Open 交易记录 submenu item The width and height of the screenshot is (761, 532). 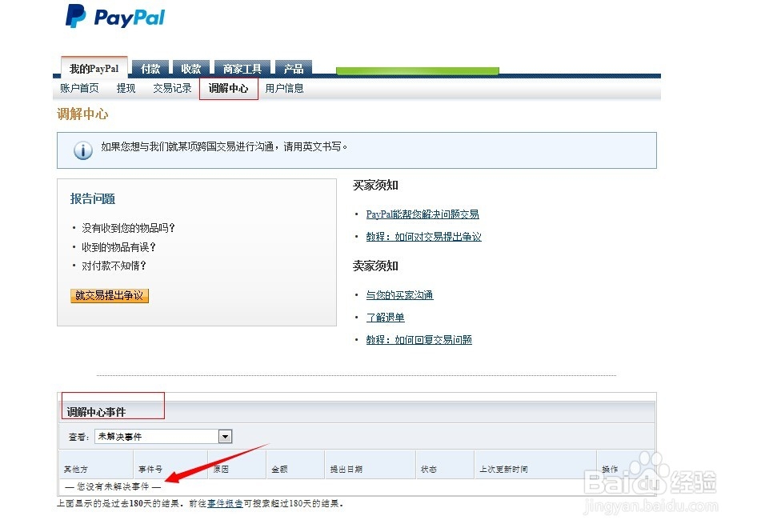pos(172,88)
